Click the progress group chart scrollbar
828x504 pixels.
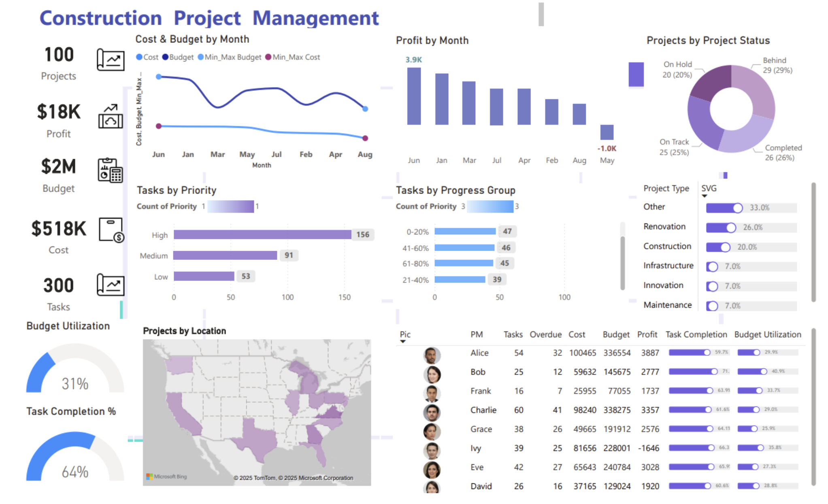(623, 263)
